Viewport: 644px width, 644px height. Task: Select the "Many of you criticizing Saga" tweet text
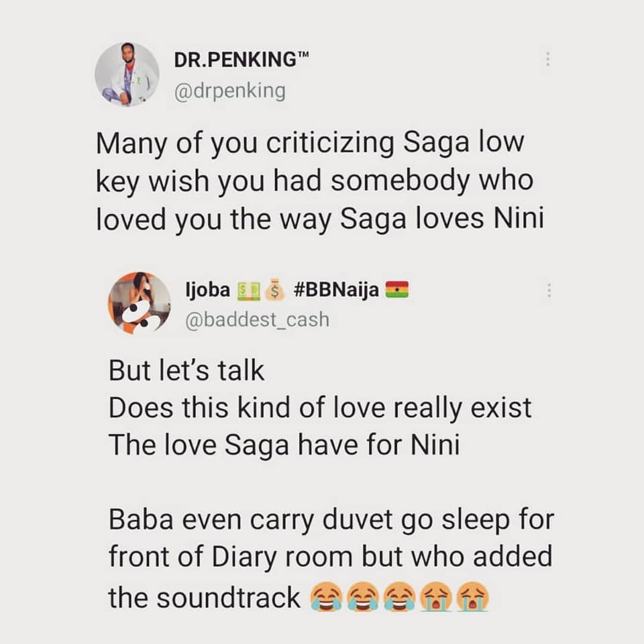[x=319, y=181]
